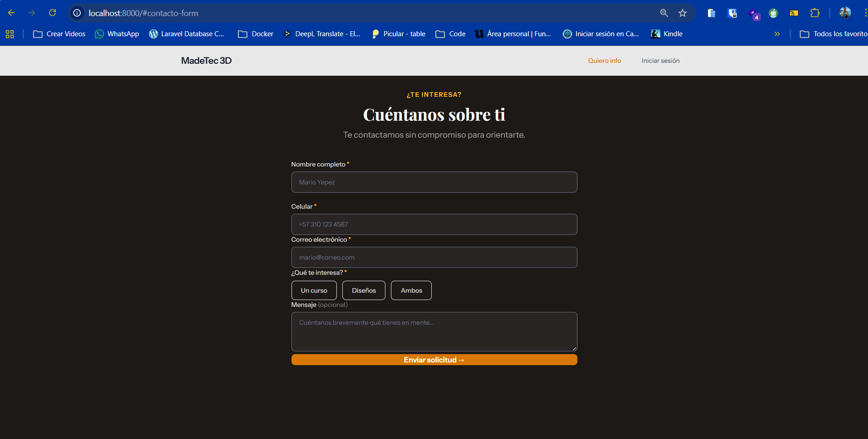Submit with Enviar solicitud button

point(434,360)
